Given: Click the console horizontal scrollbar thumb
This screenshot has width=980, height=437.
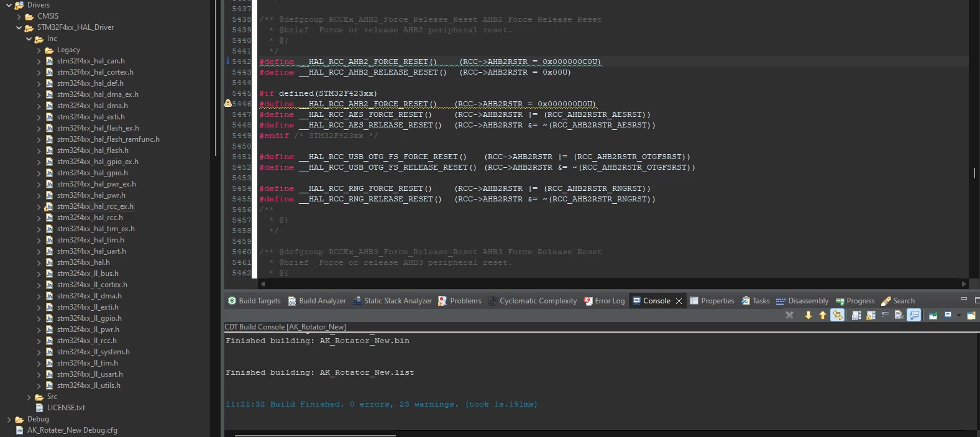Looking at the screenshot, I should click(x=315, y=435).
